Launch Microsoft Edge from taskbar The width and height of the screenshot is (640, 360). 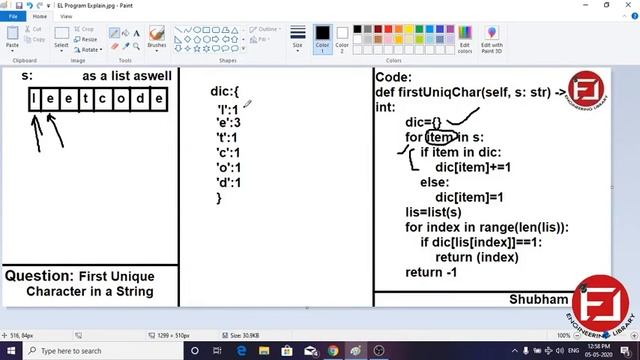tap(241, 351)
